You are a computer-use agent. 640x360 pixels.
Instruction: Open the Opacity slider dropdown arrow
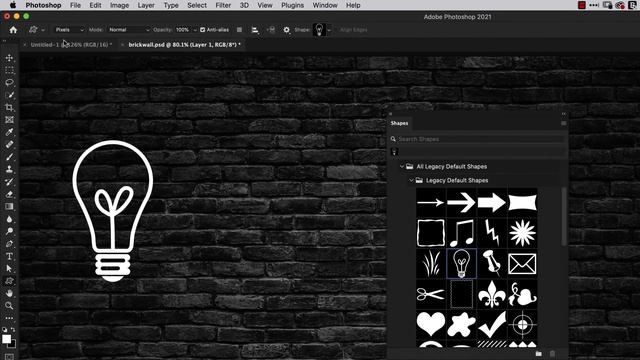pos(195,30)
